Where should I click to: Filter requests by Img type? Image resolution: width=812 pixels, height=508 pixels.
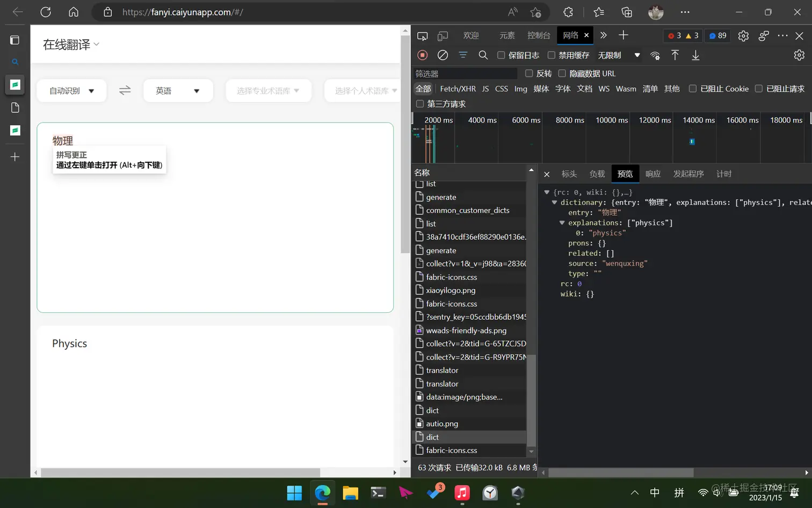click(521, 89)
